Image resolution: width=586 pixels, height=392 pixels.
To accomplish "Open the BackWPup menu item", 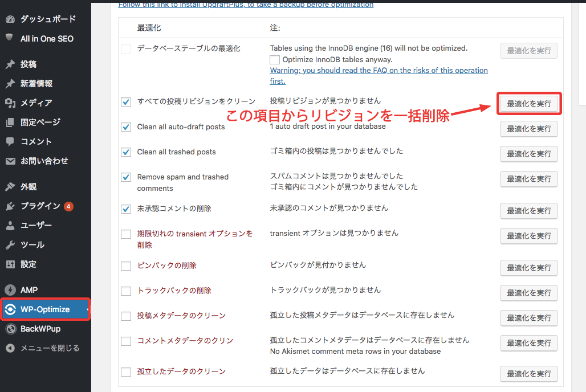I will [x=40, y=329].
